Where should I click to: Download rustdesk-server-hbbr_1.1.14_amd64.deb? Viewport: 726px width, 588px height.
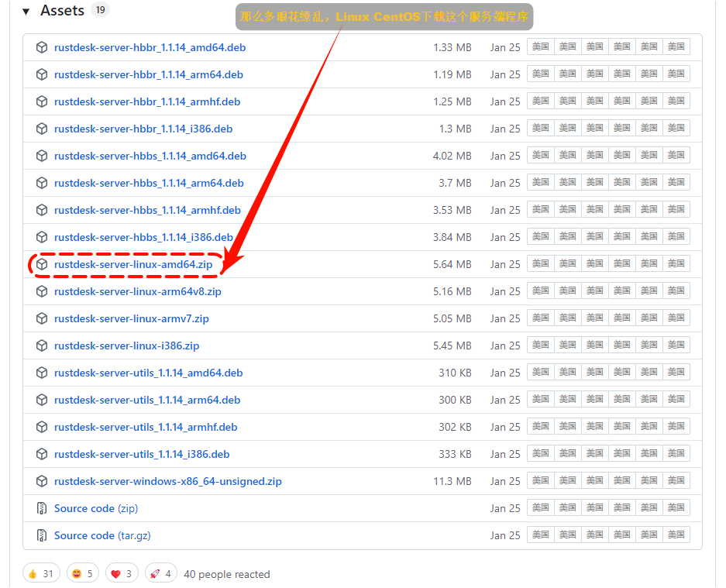[150, 47]
